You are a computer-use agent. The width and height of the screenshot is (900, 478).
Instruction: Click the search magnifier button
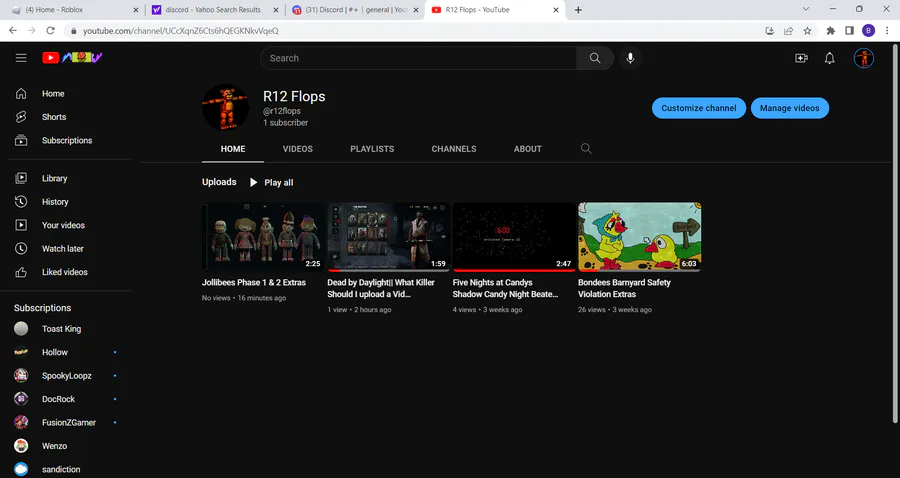click(x=595, y=58)
